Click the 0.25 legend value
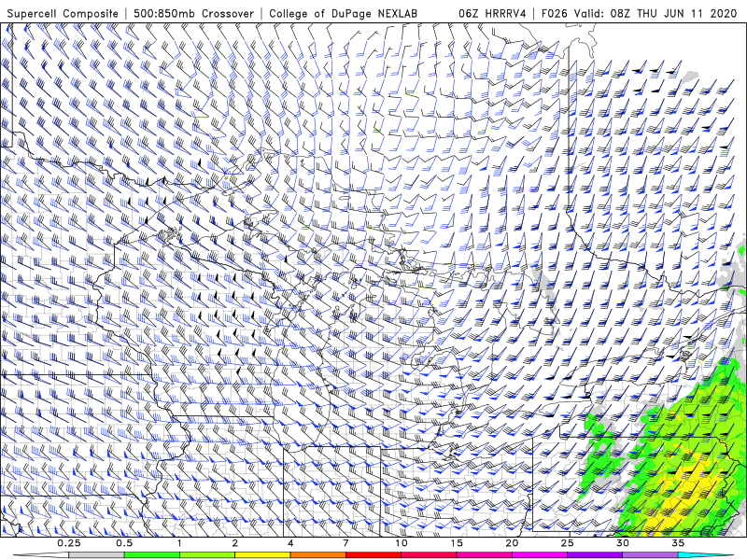Screen dimensions: 747x560 [69, 543]
